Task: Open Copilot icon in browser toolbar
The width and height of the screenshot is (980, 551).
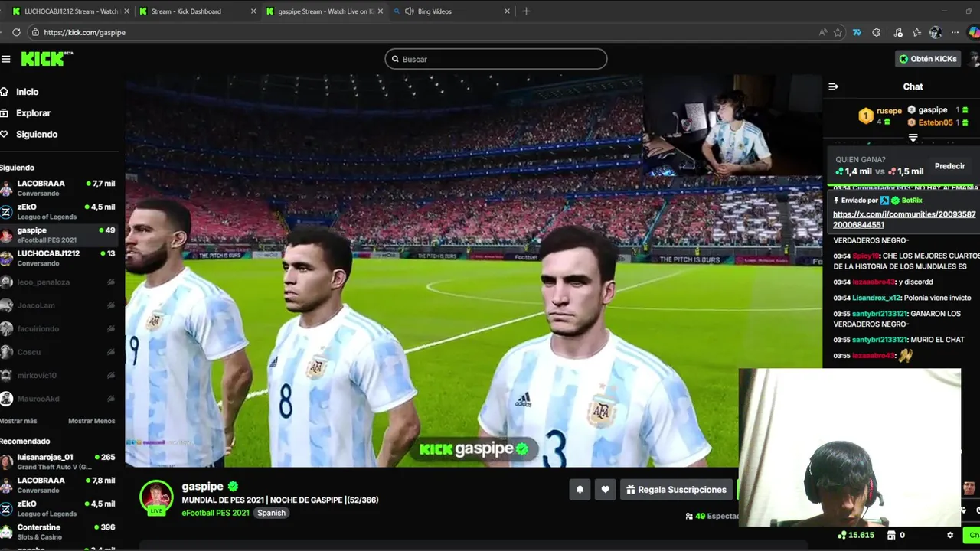Action: 974,32
